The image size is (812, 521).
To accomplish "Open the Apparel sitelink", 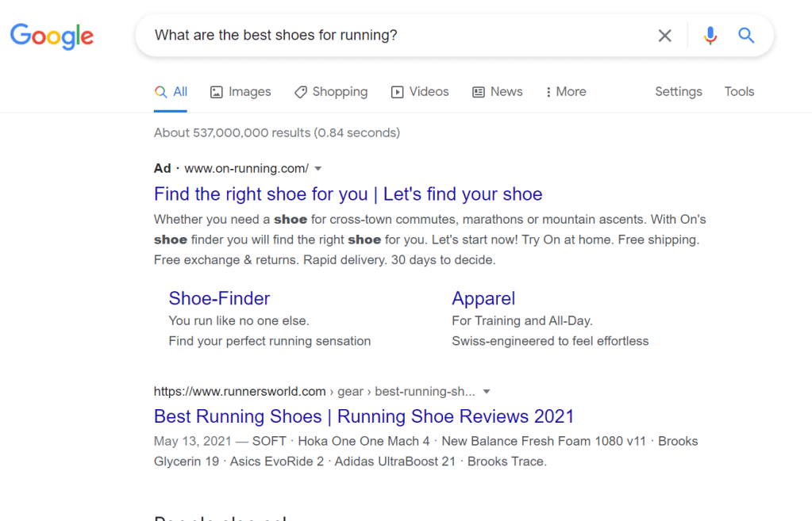I will coord(483,298).
